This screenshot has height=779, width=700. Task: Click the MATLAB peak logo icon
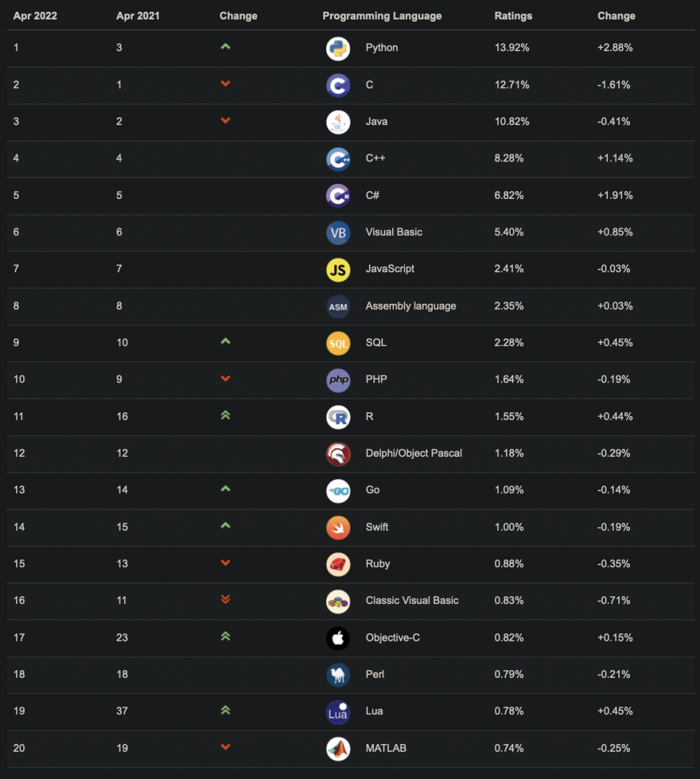338,749
